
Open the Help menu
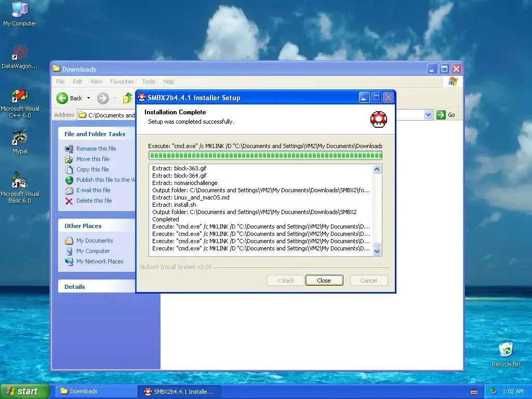coord(169,82)
